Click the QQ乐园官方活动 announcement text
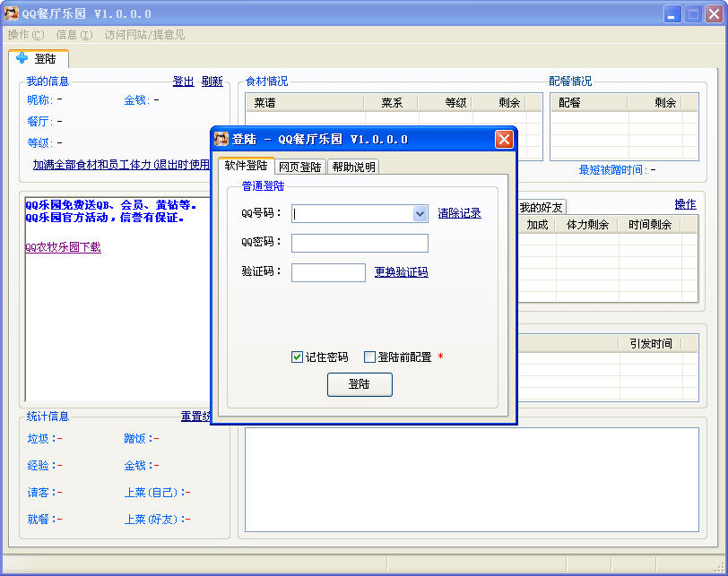 pyautogui.click(x=105, y=218)
